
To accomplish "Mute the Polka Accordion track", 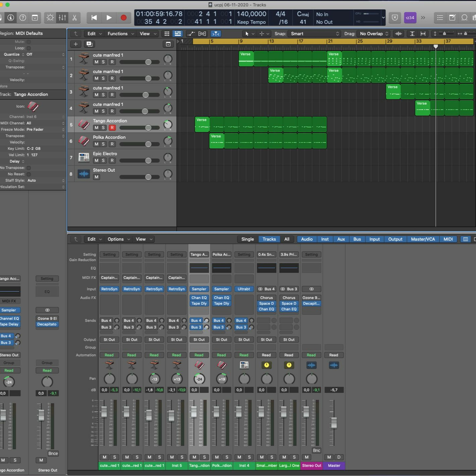I will (96, 144).
